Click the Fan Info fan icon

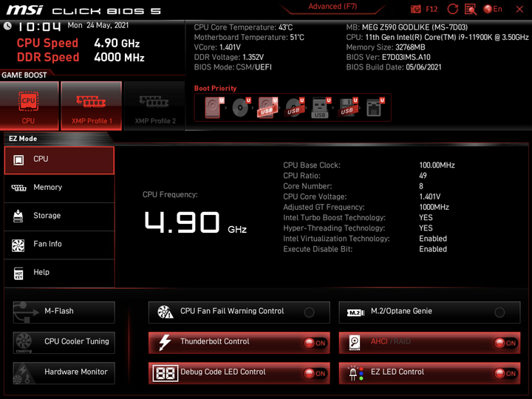tap(18, 245)
